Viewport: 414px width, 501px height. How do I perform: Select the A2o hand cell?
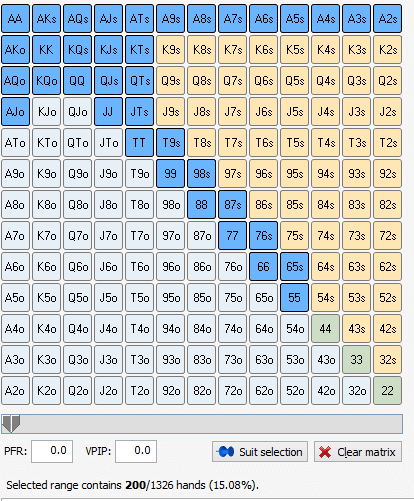[15, 391]
